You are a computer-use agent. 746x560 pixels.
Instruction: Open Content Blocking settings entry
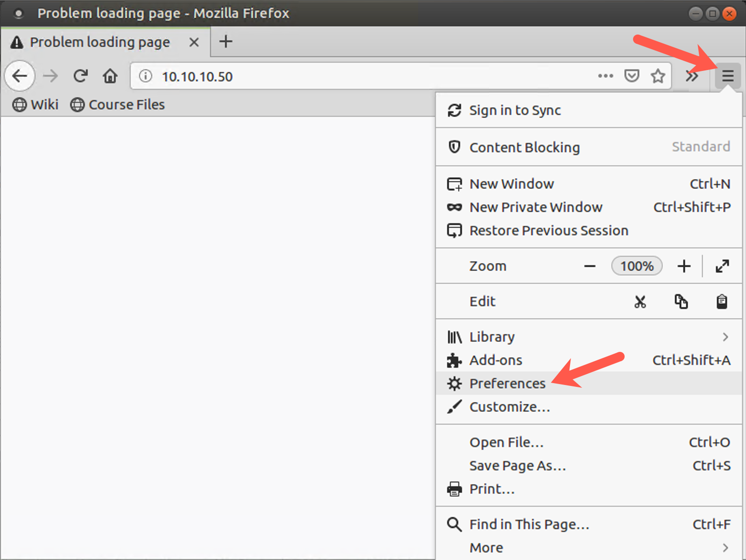tap(589, 147)
